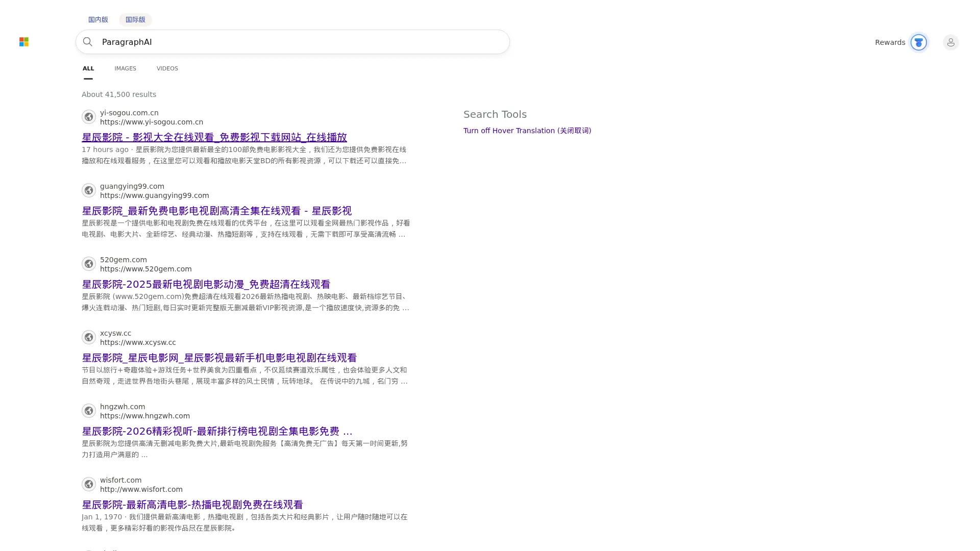Select the 国际版 tab
The height and width of the screenshot is (551, 980).
135,20
